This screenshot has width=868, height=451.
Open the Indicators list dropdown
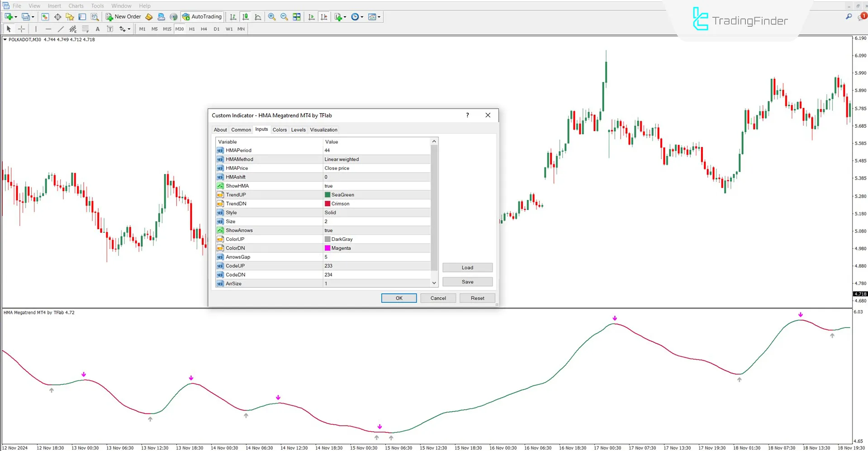pyautogui.click(x=340, y=17)
